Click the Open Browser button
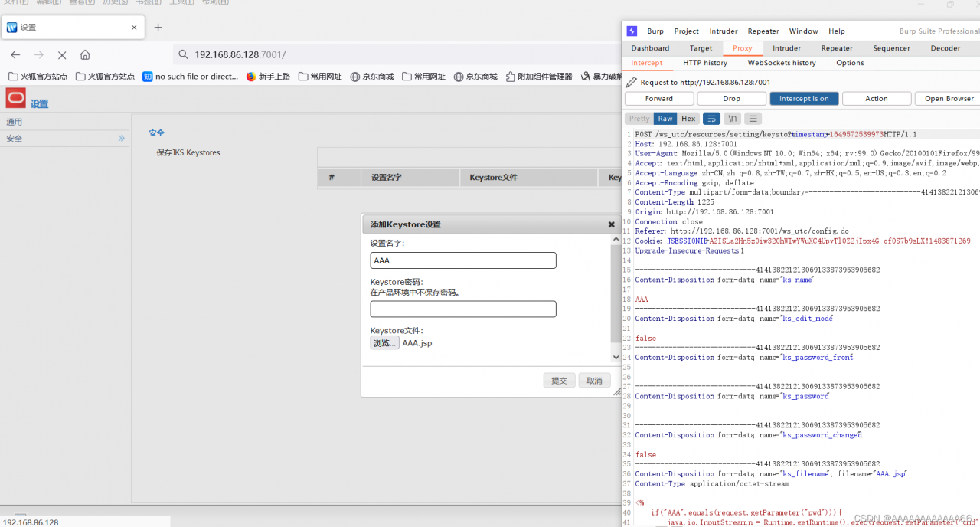 click(949, 99)
